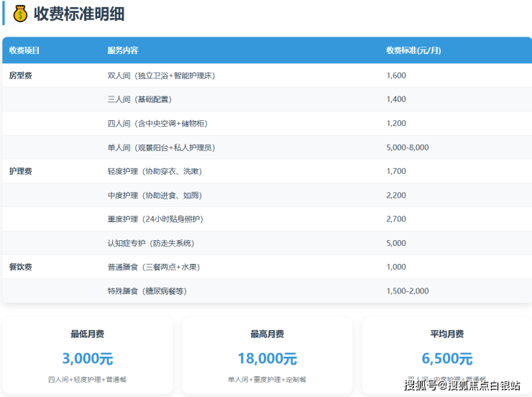The width and height of the screenshot is (532, 397).
Task: Click the 1,500-2,000 price for 特殊膳食
Action: (407, 291)
